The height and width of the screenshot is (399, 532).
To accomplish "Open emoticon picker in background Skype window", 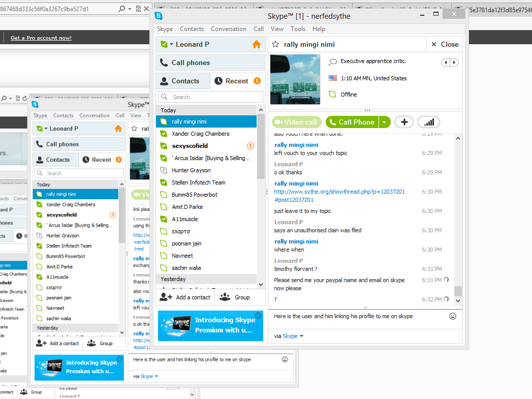I will tap(285, 359).
